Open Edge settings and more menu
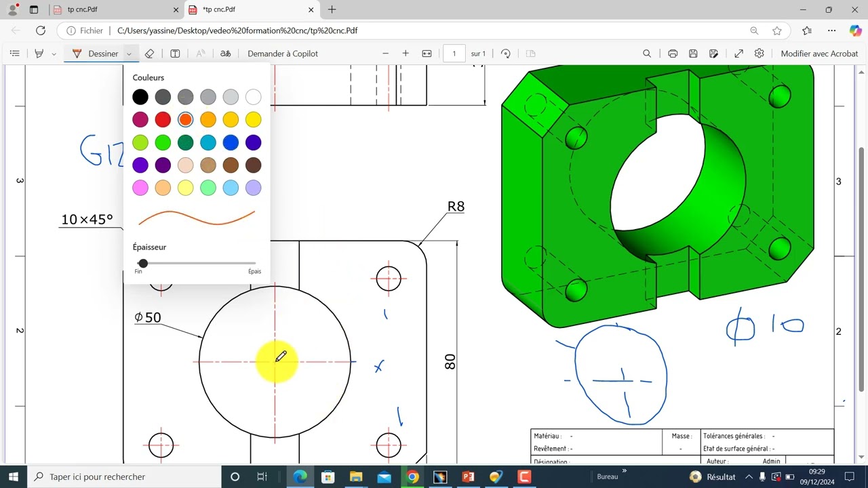Screen dimensions: 868x488 coord(831,30)
